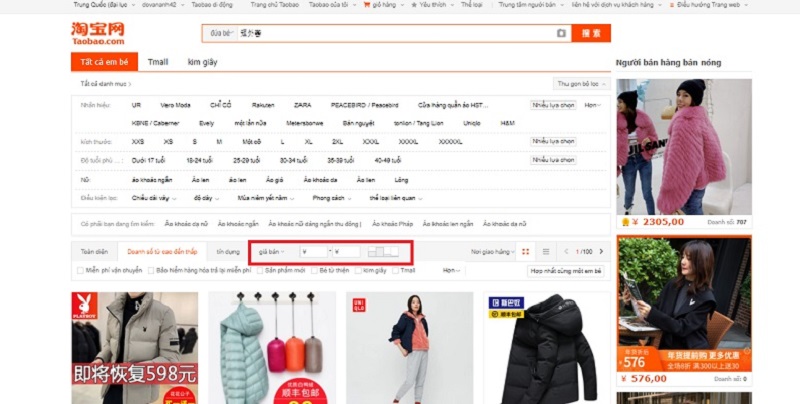The height and width of the screenshot is (404, 800).
Task: Switch to list view icon
Action: click(545, 251)
